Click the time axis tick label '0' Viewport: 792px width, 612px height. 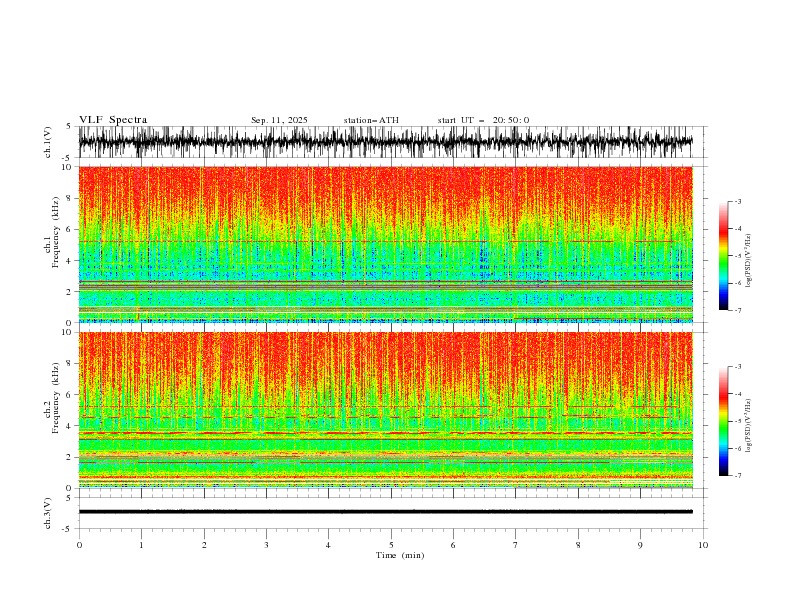pos(79,545)
